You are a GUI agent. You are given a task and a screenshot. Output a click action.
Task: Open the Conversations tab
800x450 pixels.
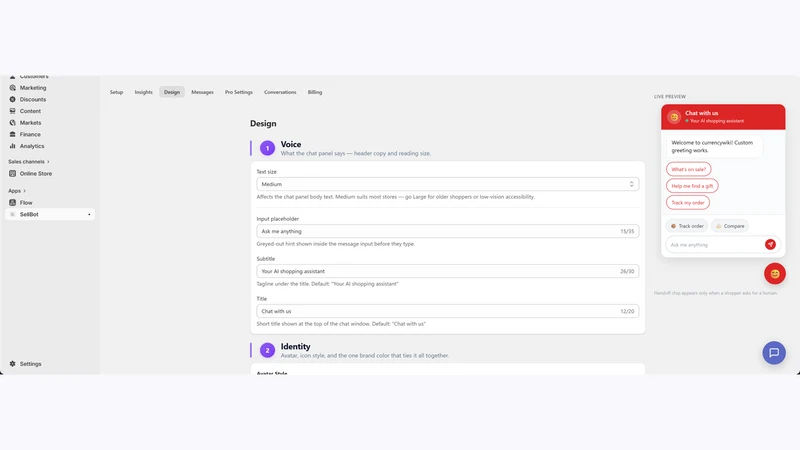(280, 92)
